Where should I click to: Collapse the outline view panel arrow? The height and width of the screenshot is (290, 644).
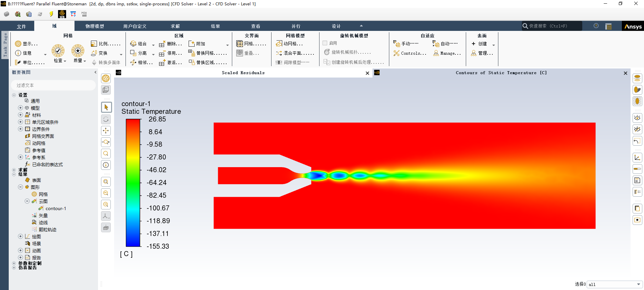coord(95,72)
